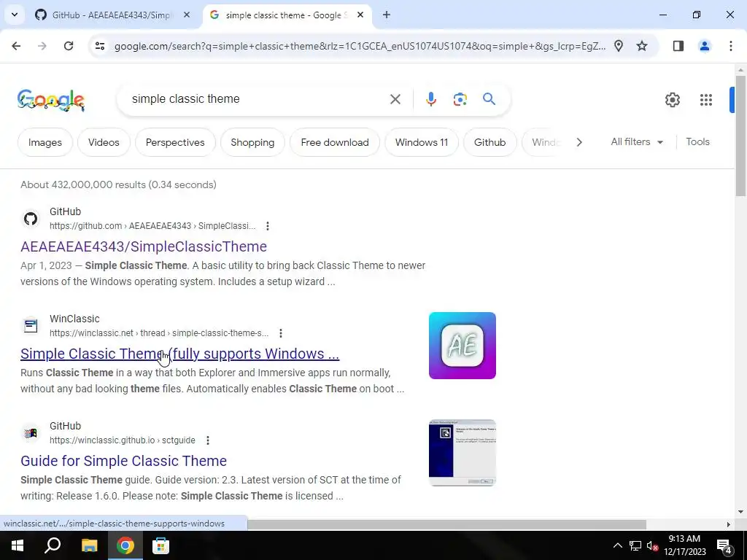747x560 pixels.
Task: Open File Explorer from taskbar
Action: 89,545
